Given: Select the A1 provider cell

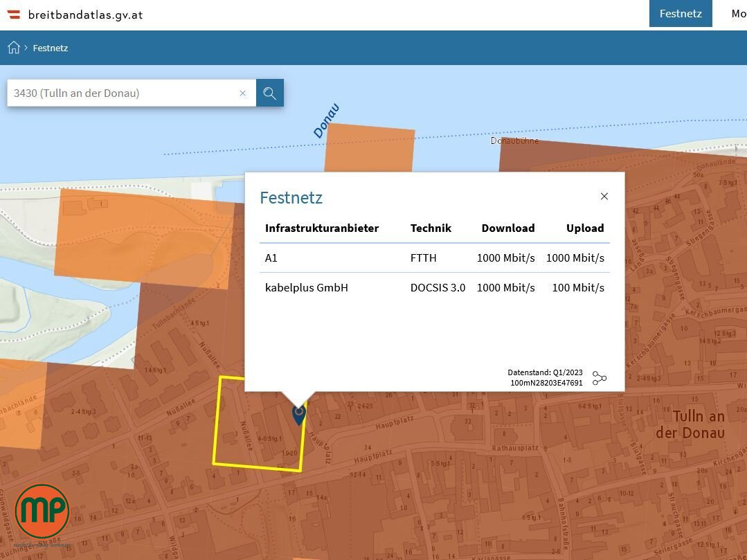Looking at the screenshot, I should click(271, 258).
